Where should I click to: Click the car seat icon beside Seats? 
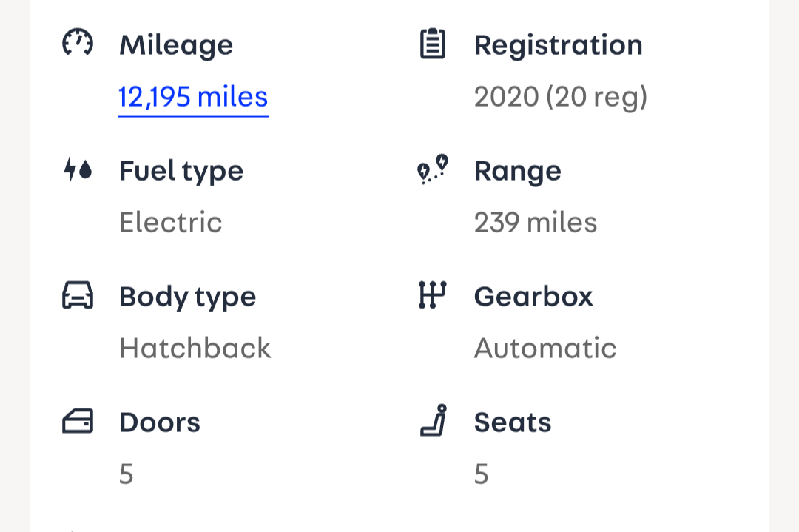(x=434, y=420)
